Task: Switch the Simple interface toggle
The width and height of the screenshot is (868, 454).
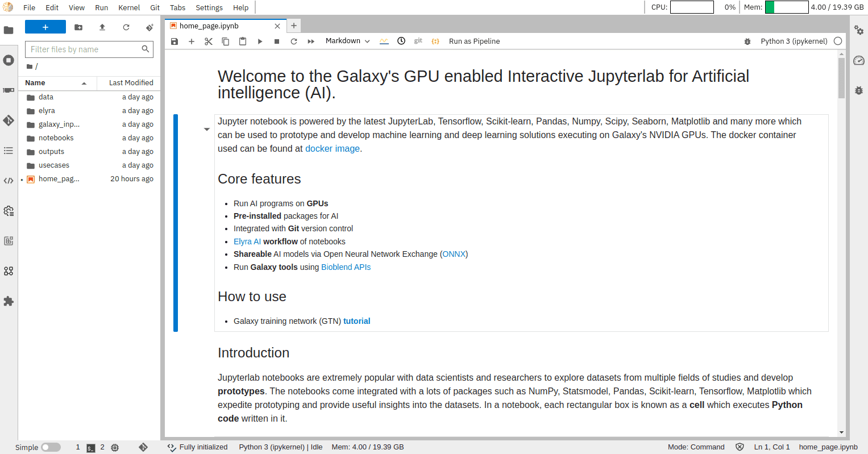Action: [x=51, y=447]
